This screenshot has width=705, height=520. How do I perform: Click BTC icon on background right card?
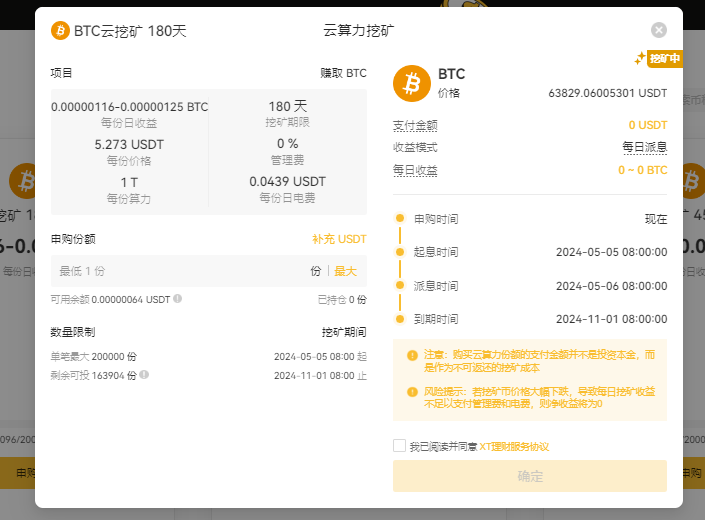click(692, 181)
